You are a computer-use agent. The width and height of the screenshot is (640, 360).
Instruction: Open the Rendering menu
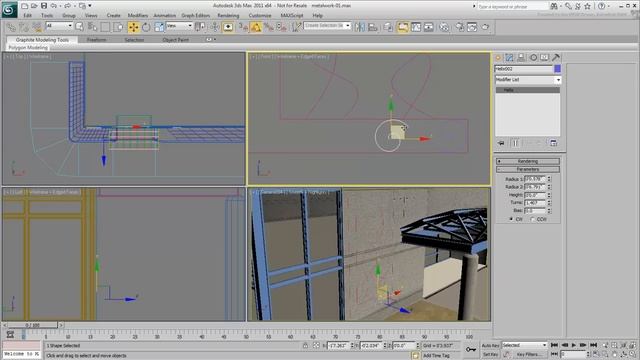(x=228, y=16)
